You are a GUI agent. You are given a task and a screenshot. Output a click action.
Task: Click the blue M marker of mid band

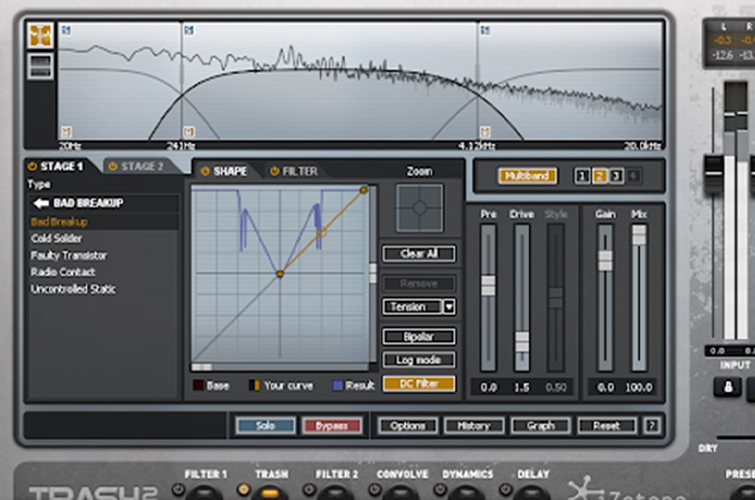tap(189, 31)
